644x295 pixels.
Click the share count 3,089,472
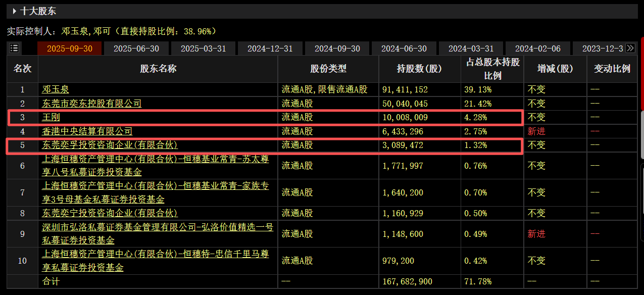[x=403, y=145]
